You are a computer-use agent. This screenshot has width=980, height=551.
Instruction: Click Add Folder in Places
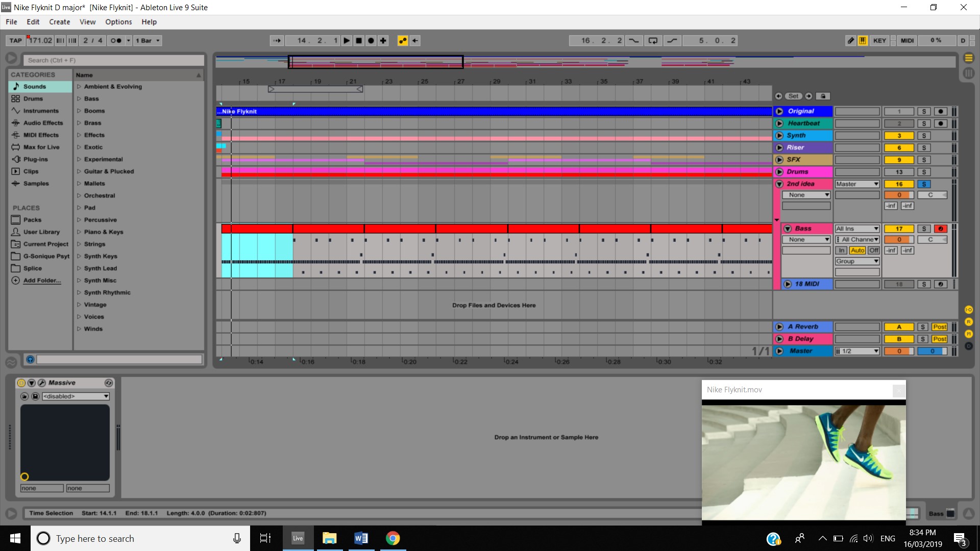(x=42, y=281)
